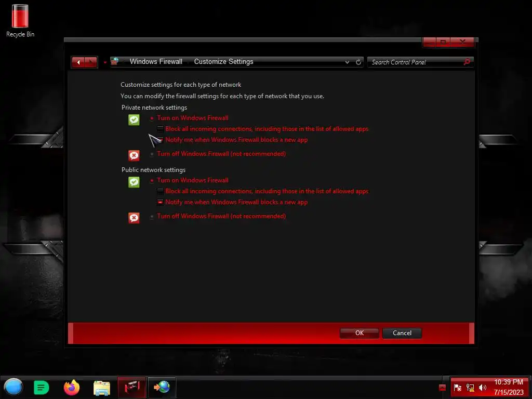Image resolution: width=532 pixels, height=399 pixels.
Task: Click red shield icon under Public settings
Action: pos(134,218)
